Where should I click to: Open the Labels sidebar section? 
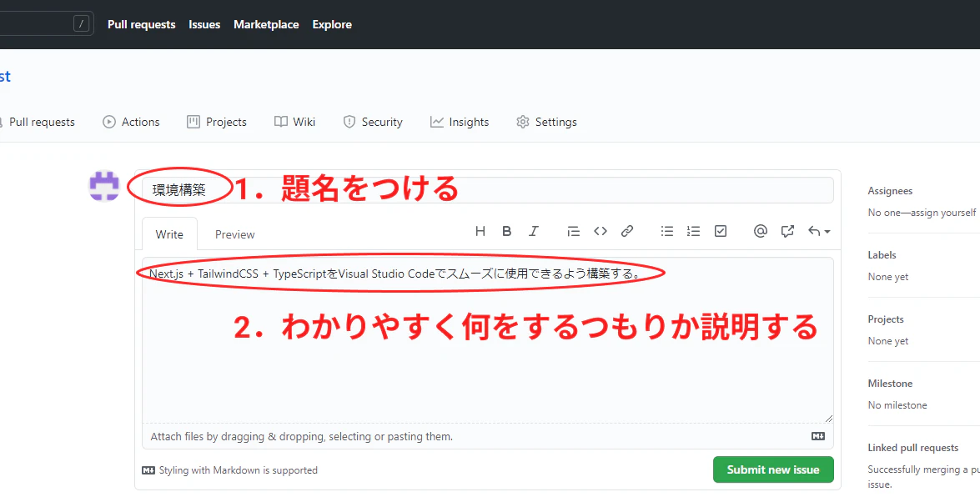point(882,255)
